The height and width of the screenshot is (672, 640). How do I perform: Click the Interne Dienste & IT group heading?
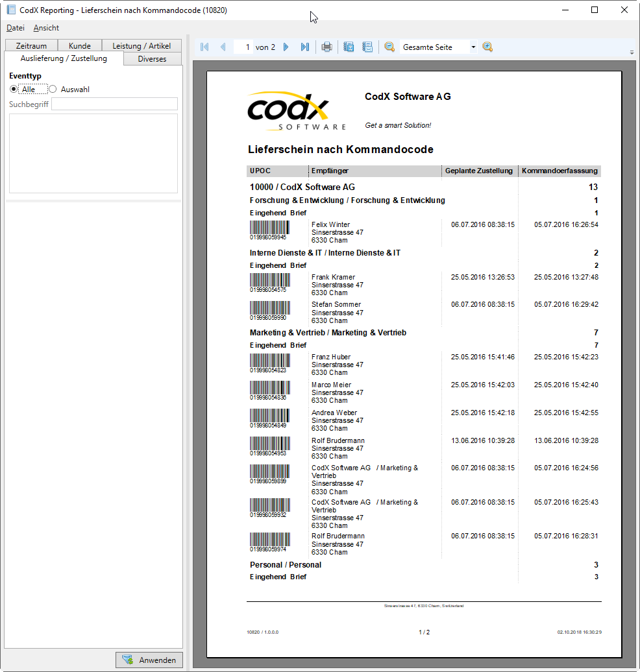tap(325, 253)
